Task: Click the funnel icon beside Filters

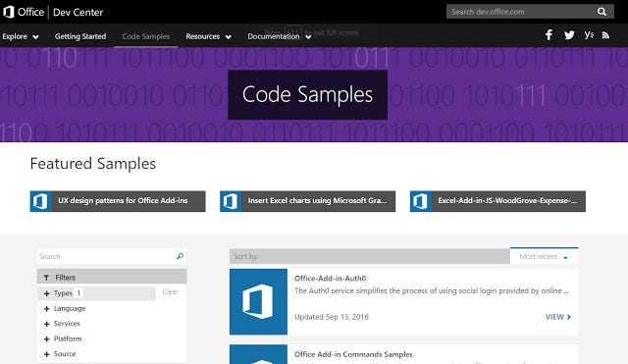Action: [x=46, y=278]
